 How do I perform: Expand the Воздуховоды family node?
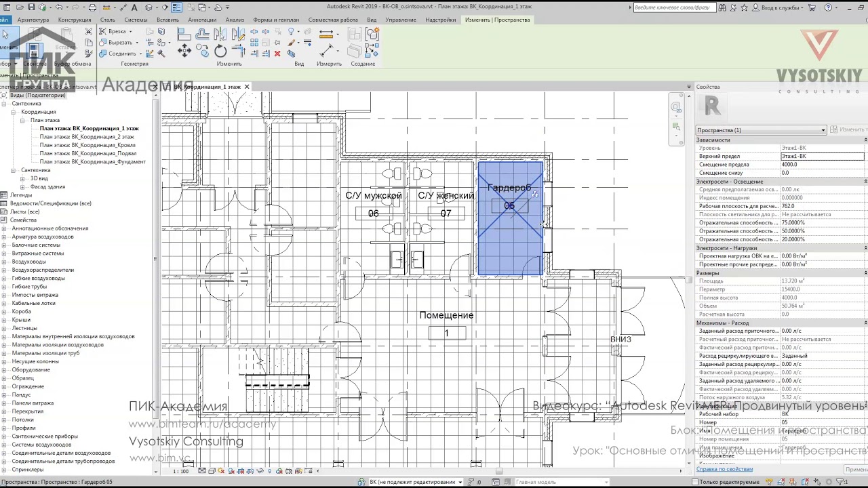tap(4, 262)
